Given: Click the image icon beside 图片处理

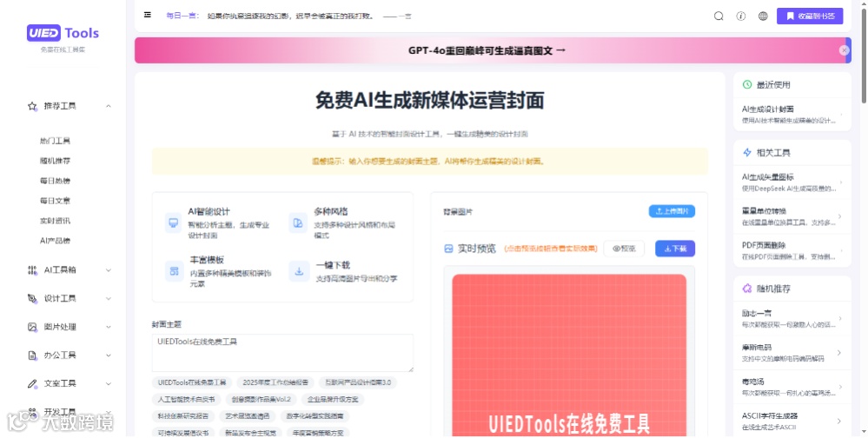Looking at the screenshot, I should (32, 327).
